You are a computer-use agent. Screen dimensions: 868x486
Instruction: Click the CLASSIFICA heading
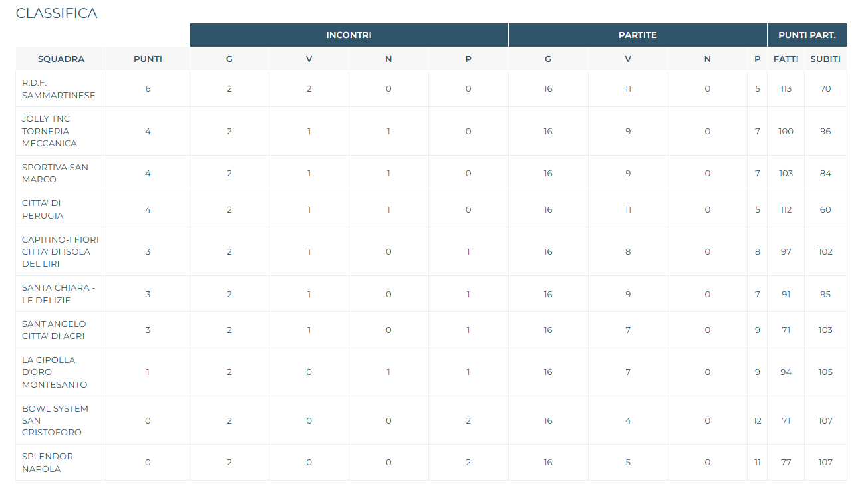pos(57,13)
